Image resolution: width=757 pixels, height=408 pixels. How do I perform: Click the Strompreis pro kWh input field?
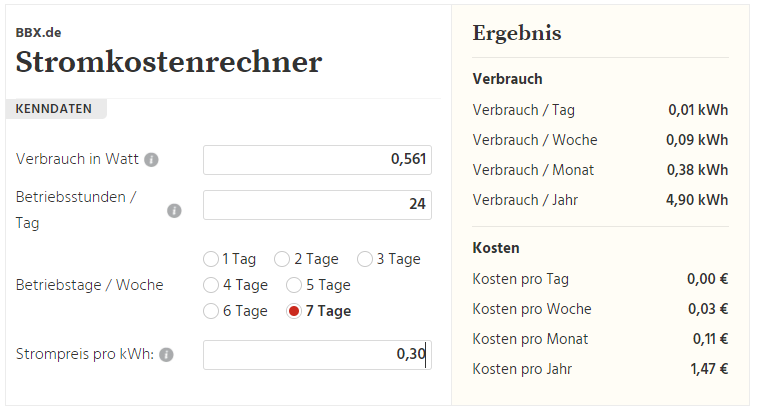(x=317, y=355)
